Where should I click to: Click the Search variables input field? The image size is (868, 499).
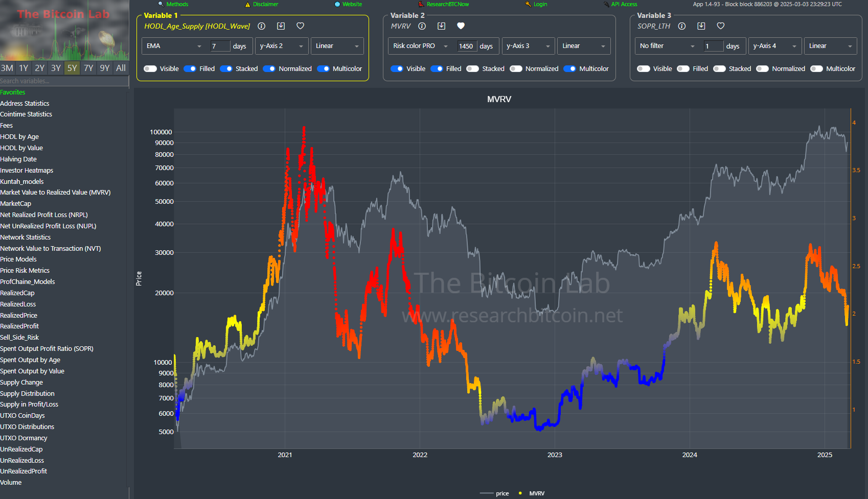coord(64,81)
